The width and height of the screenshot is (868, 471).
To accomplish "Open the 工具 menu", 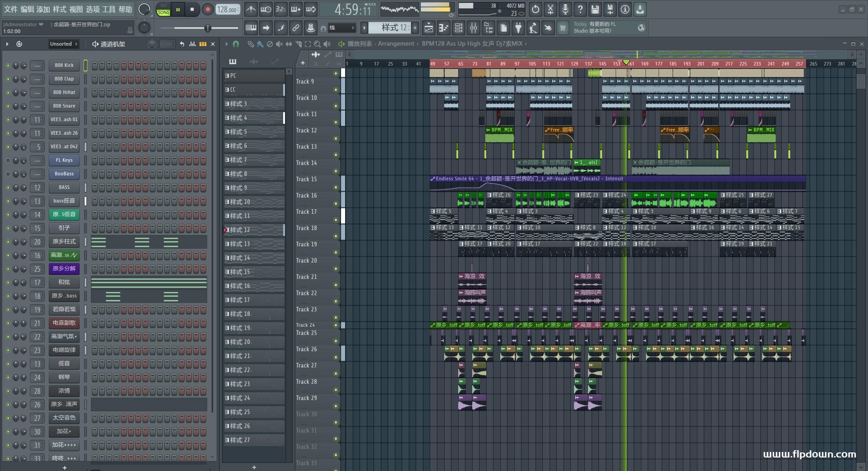I will click(109, 9).
